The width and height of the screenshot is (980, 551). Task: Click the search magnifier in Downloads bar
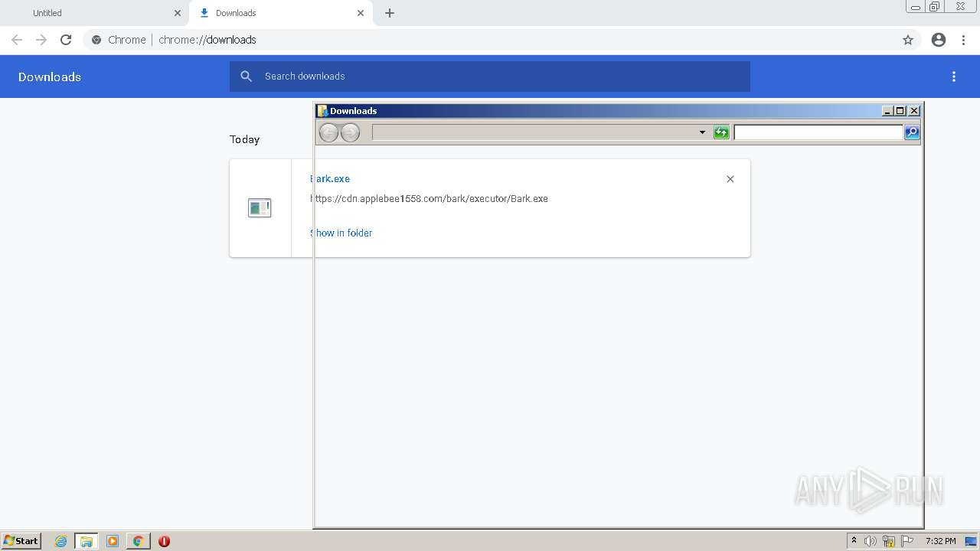click(x=246, y=77)
